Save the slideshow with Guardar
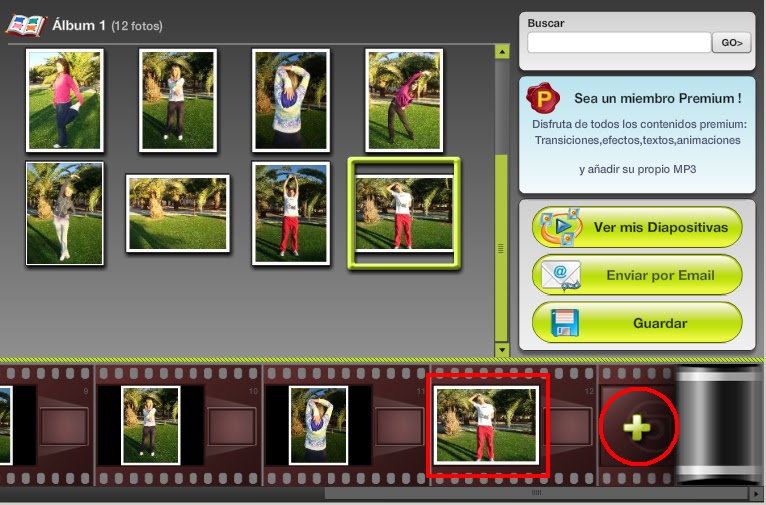 (x=637, y=323)
